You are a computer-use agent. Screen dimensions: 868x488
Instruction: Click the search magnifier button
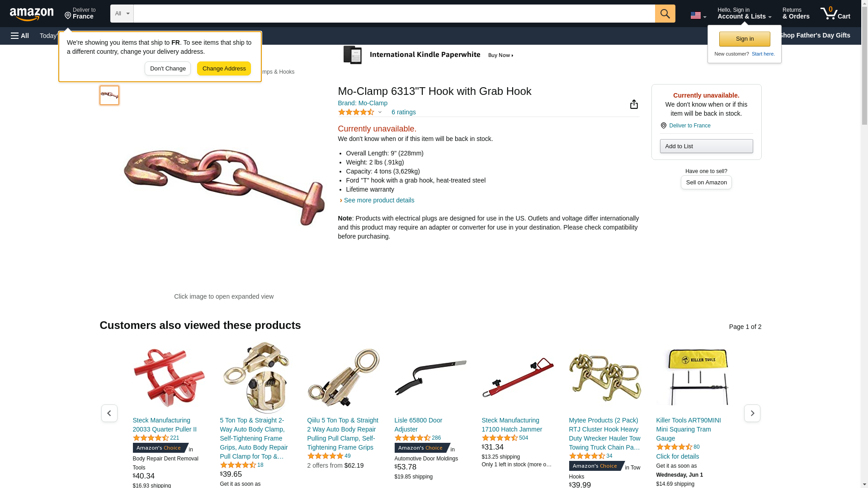click(665, 14)
